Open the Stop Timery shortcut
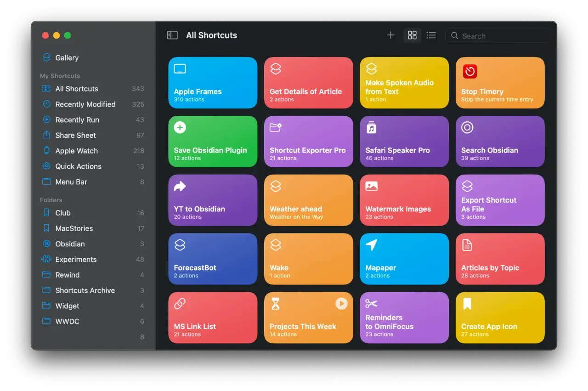This screenshot has width=588, height=391. pyautogui.click(x=500, y=83)
